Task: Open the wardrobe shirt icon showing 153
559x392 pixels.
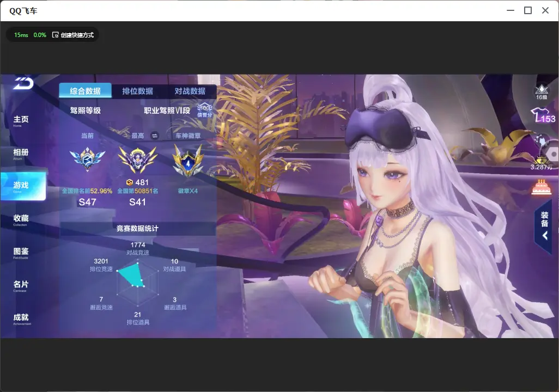Action: pyautogui.click(x=543, y=116)
